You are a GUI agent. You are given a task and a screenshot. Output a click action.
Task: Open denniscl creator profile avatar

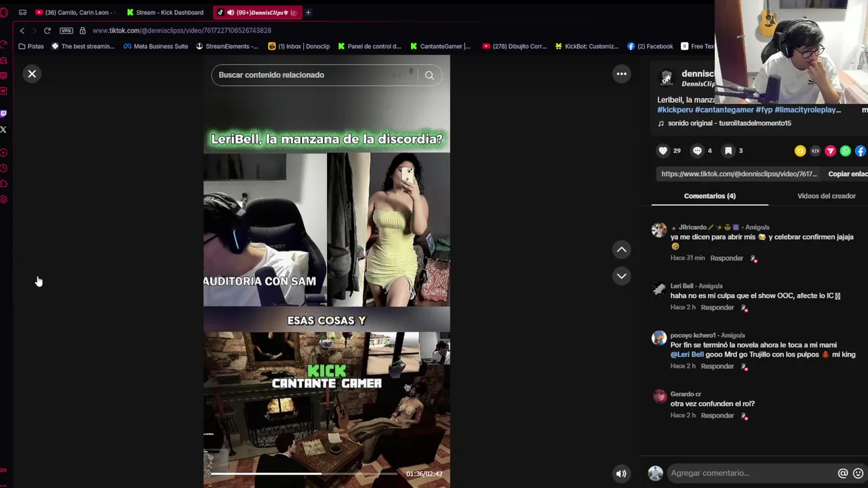tap(667, 79)
